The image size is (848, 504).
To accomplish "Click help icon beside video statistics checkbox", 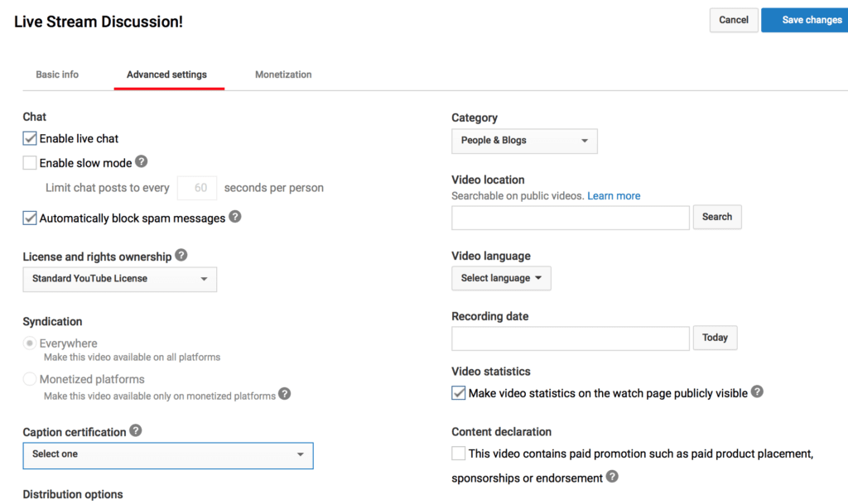I will [x=757, y=392].
